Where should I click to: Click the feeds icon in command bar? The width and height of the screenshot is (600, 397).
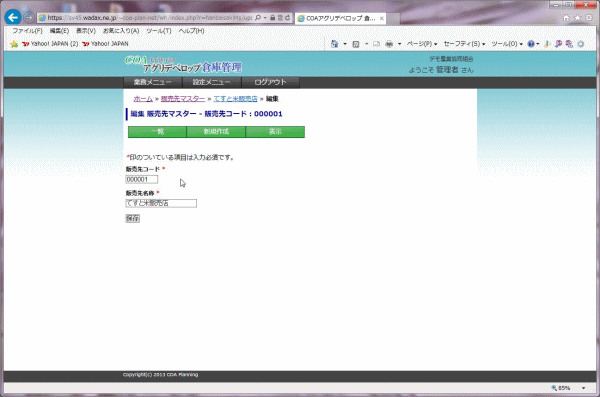point(356,44)
